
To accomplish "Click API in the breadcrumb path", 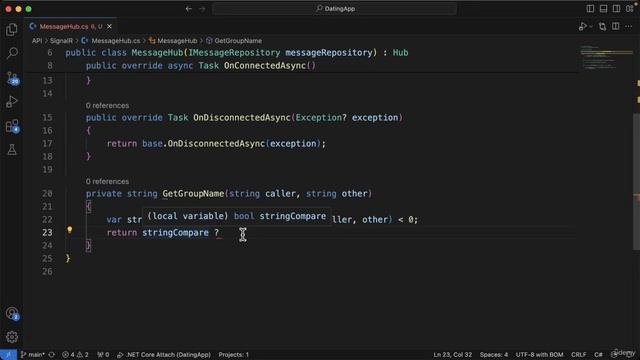I will (37, 41).
